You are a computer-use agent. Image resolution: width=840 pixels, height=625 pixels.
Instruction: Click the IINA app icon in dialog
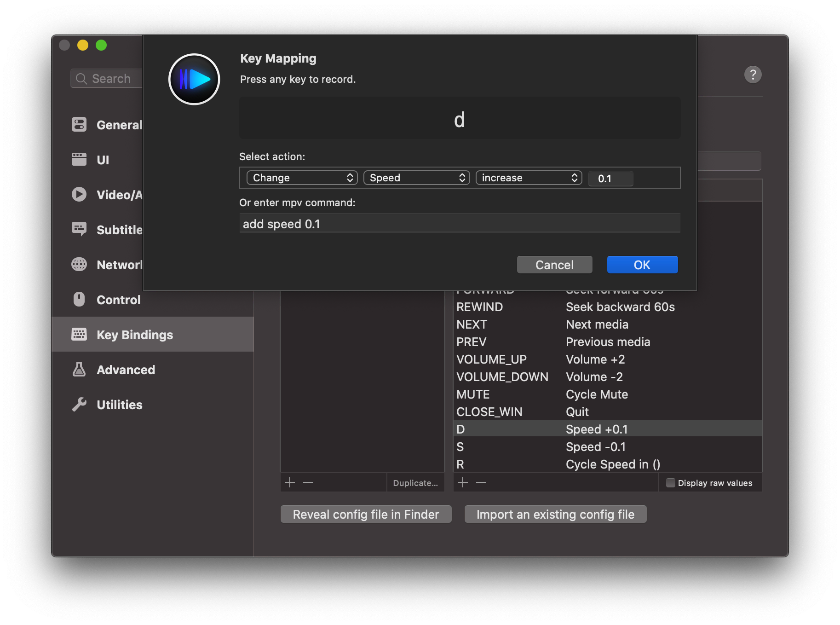194,79
